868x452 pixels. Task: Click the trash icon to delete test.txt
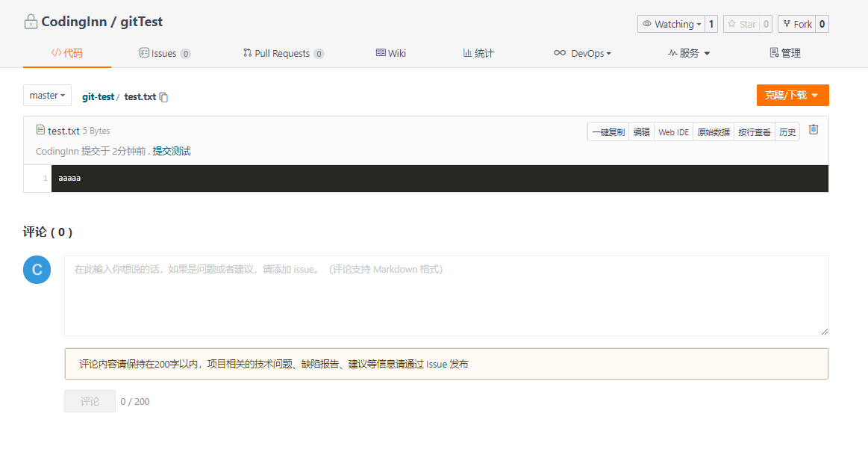click(x=813, y=129)
